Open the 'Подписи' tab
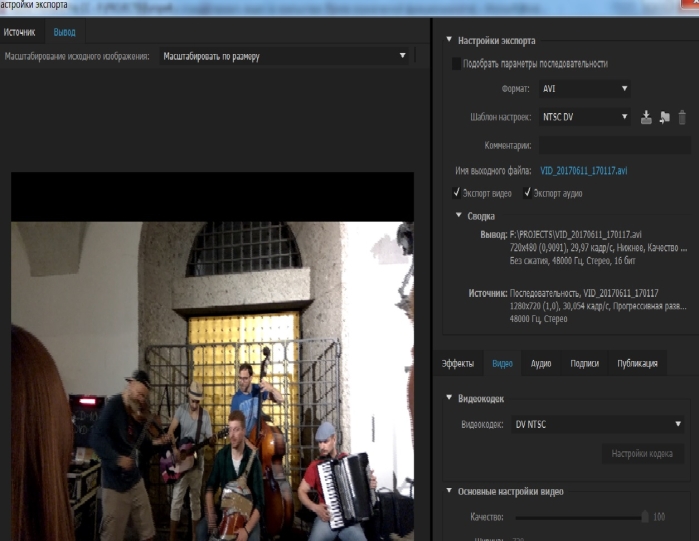This screenshot has height=541, width=699. coord(584,364)
